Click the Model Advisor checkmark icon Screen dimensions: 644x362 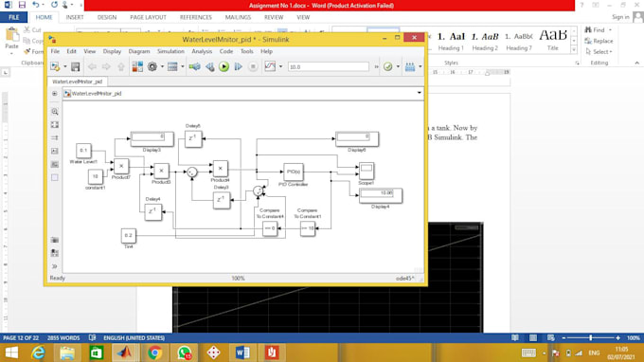(x=387, y=66)
